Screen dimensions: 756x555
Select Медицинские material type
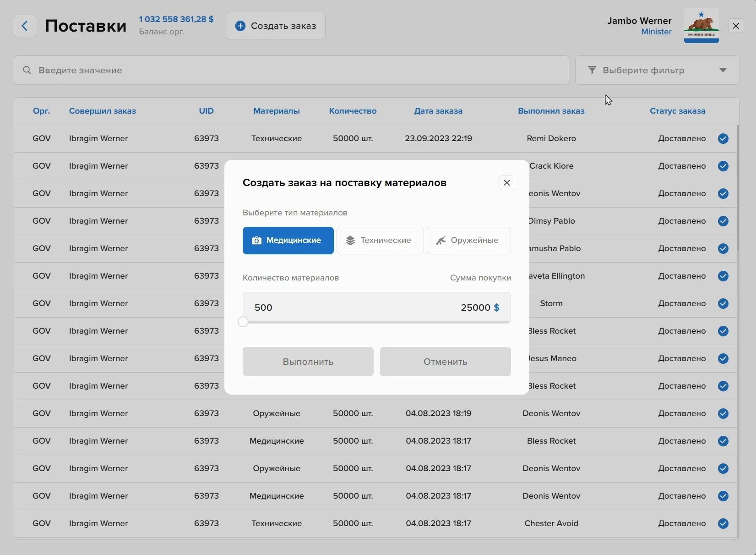click(x=288, y=241)
